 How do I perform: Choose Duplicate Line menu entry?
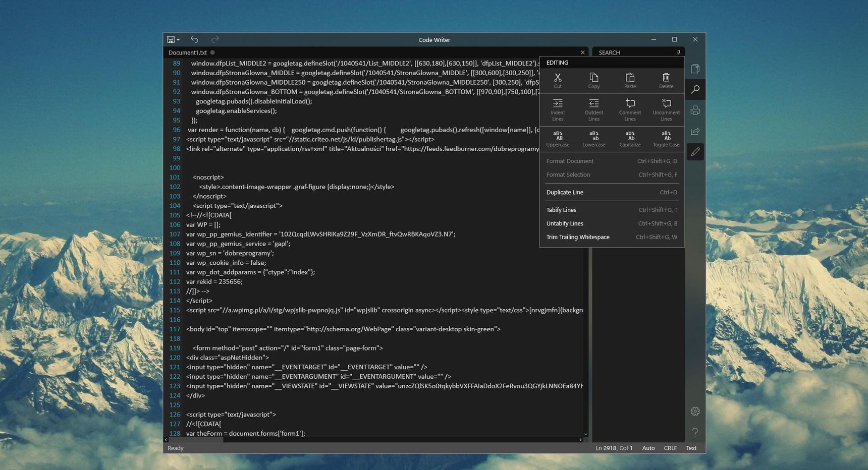[x=612, y=193]
